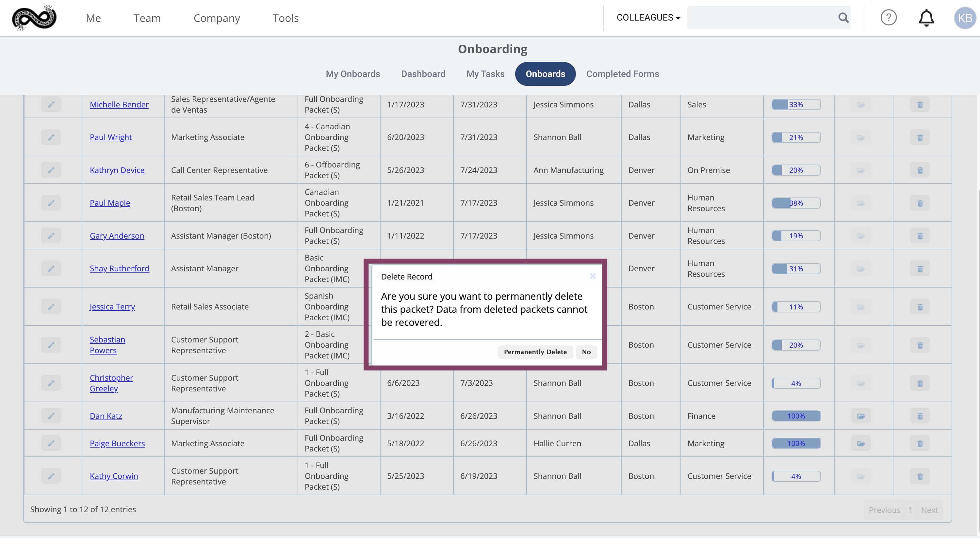Open Paige Bueckers' folder icon

(x=860, y=443)
